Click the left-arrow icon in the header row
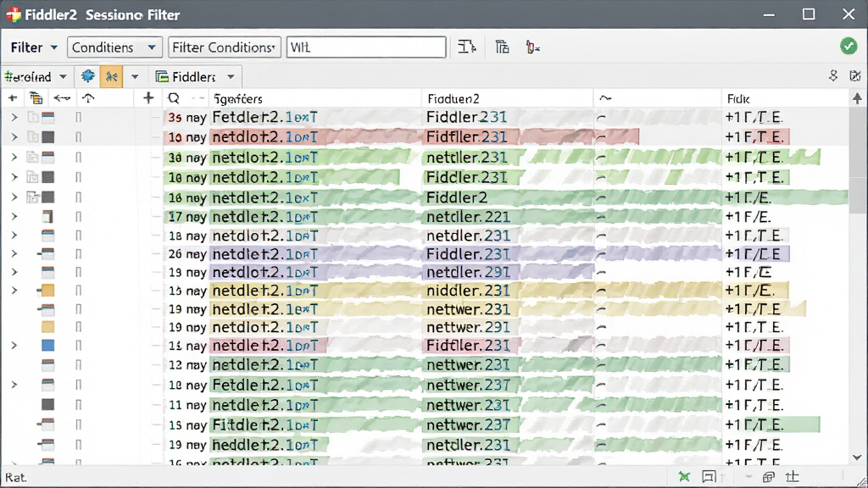The height and width of the screenshot is (488, 868). (x=61, y=98)
